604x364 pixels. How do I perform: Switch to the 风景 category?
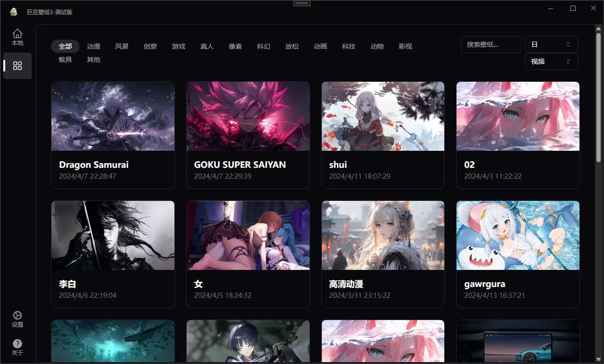(x=122, y=46)
